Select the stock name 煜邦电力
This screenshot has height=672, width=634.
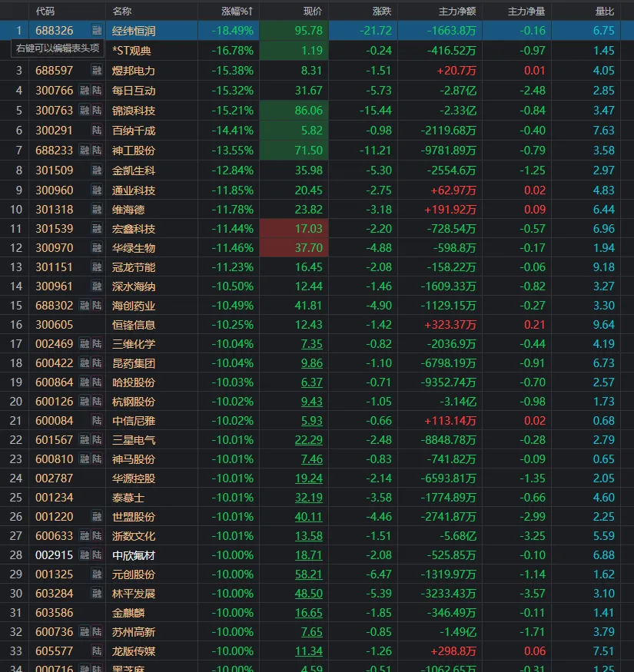pos(134,71)
